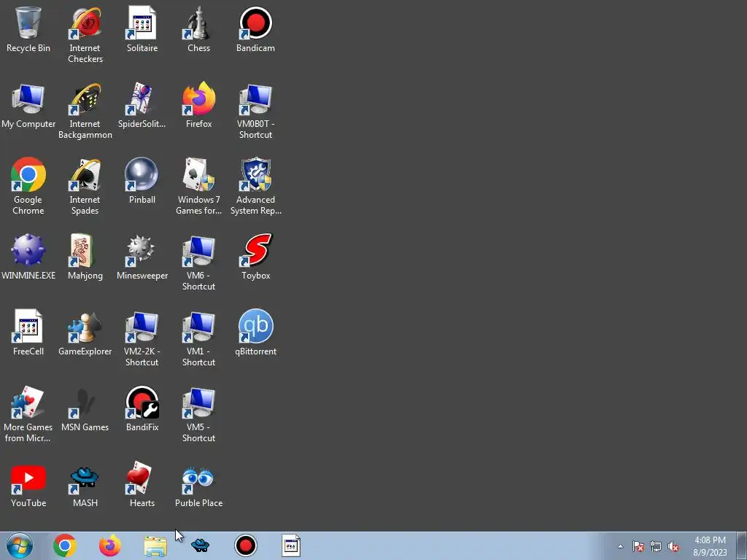Screen dimensions: 747x560
Task: Open the muted volume tray icon
Action: (673, 546)
